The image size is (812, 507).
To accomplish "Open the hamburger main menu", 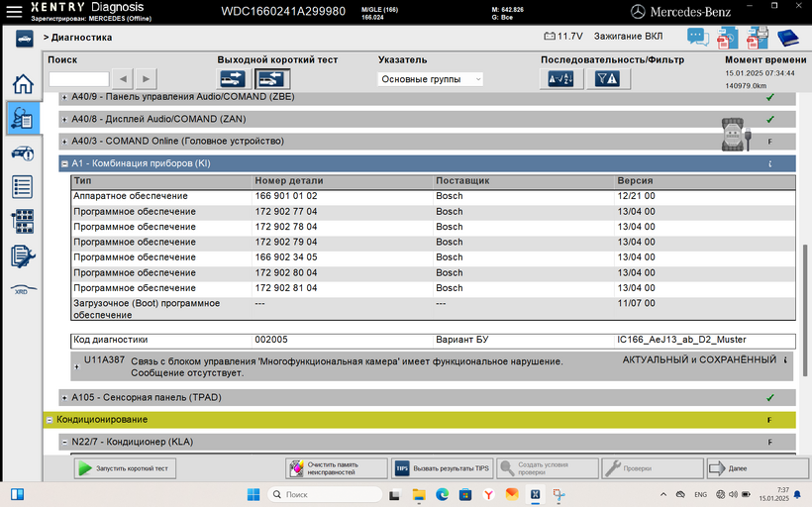I will (x=14, y=12).
